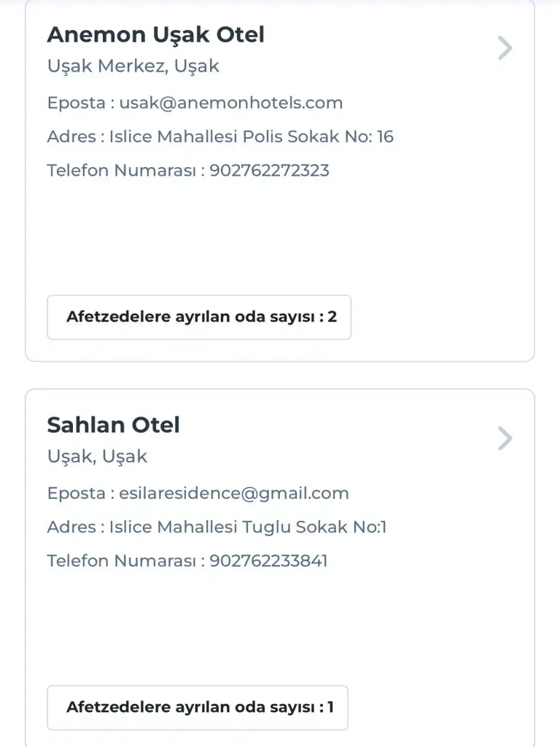Click the Polis Sokak No: 16 address
Image resolution: width=560 pixels, height=747 pixels.
tap(252, 136)
